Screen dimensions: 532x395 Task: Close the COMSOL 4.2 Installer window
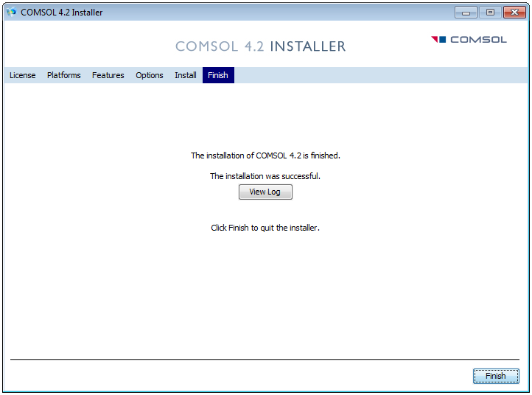[514, 13]
